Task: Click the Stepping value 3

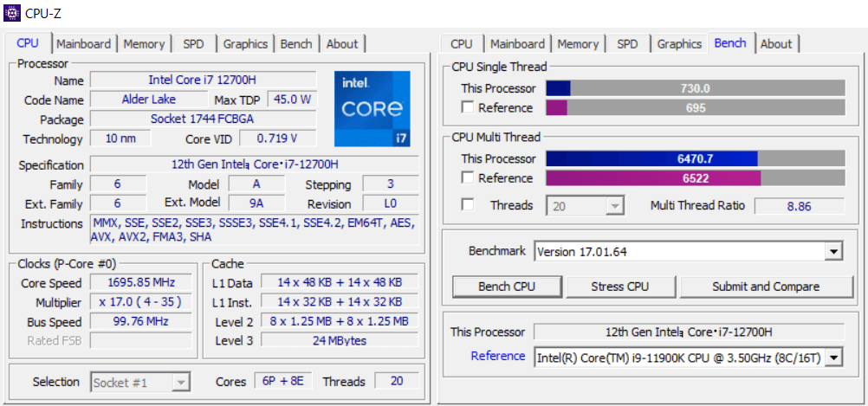Action: click(x=391, y=184)
